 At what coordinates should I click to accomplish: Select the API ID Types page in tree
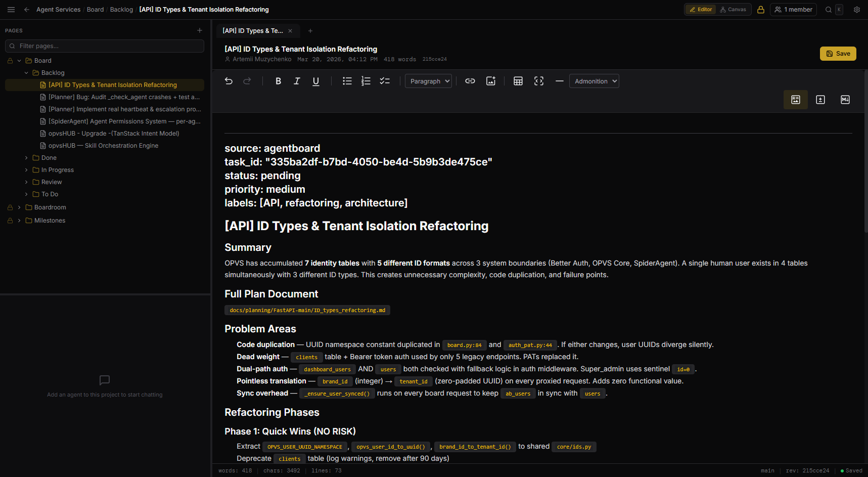coord(105,85)
